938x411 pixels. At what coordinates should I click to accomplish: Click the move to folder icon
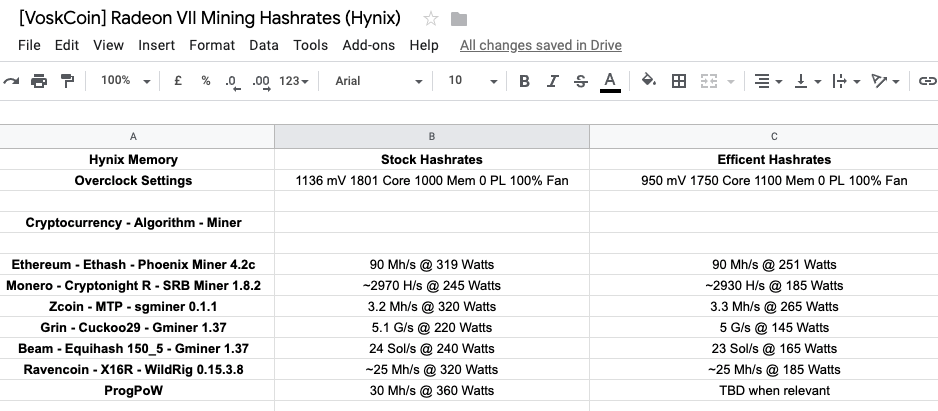pyautogui.click(x=459, y=19)
